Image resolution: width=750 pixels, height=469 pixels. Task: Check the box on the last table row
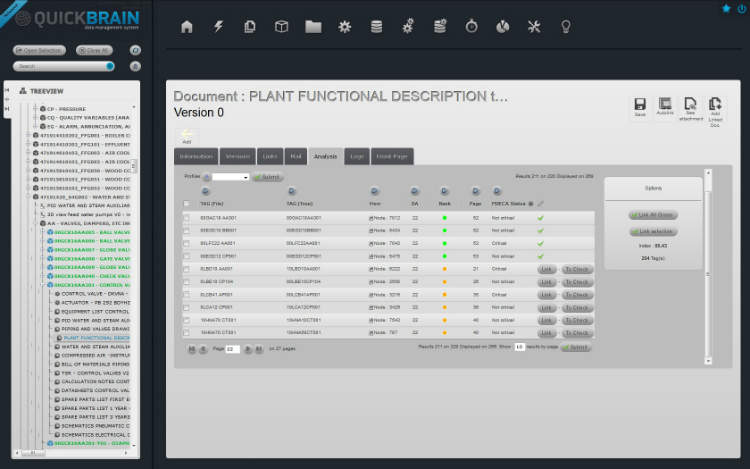pos(186,333)
